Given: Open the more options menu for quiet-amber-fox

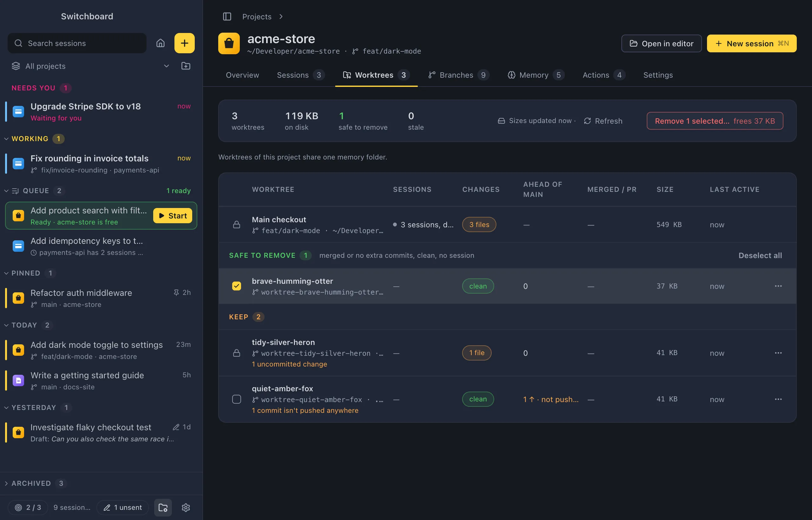Looking at the screenshot, I should click(x=778, y=399).
